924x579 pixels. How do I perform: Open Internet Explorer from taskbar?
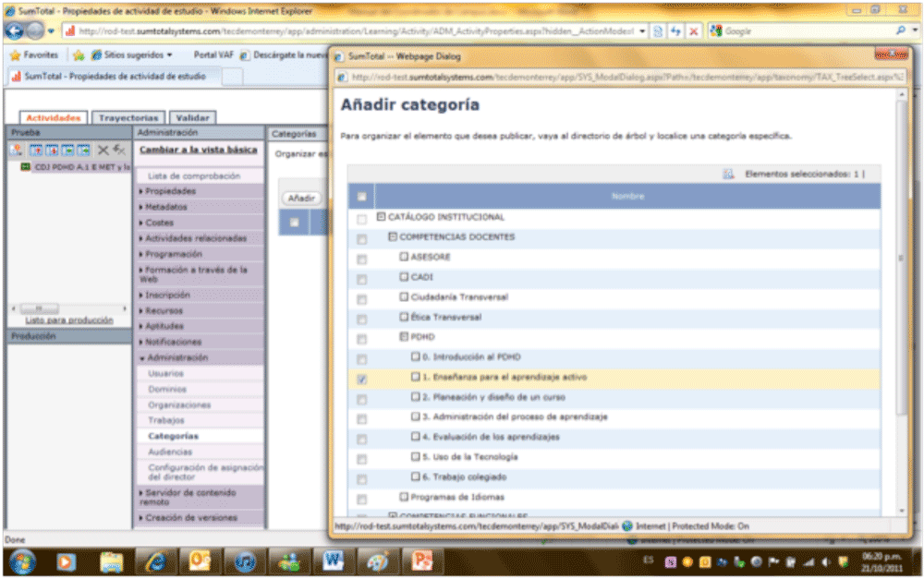[156, 562]
